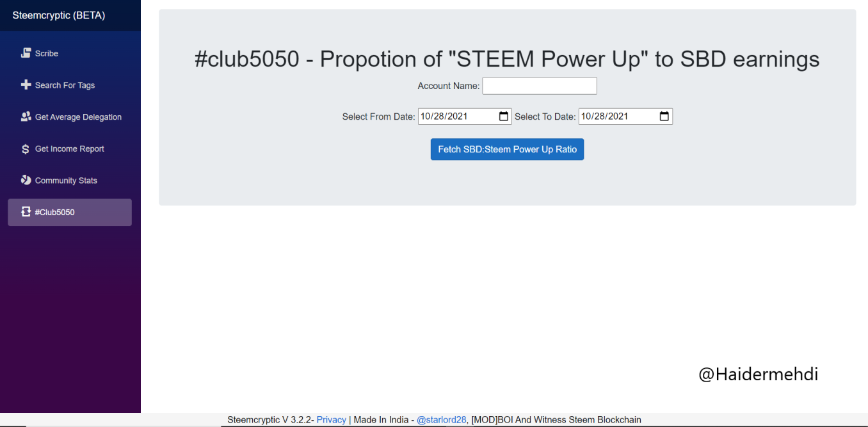Click the pie chart icon for Community Stats
Screen dimensions: 868x427
pyautogui.click(x=26, y=180)
